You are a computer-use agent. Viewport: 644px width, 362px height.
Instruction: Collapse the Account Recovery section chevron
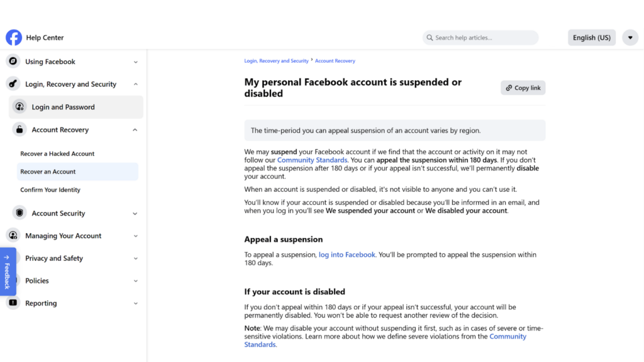click(x=135, y=130)
